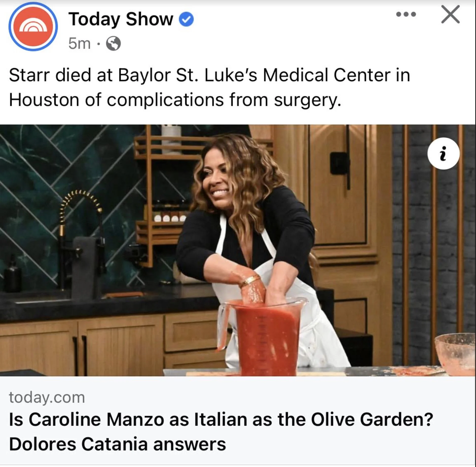This screenshot has height=467, width=476.
Task: Dismiss the post with the X button
Action: tap(450, 15)
